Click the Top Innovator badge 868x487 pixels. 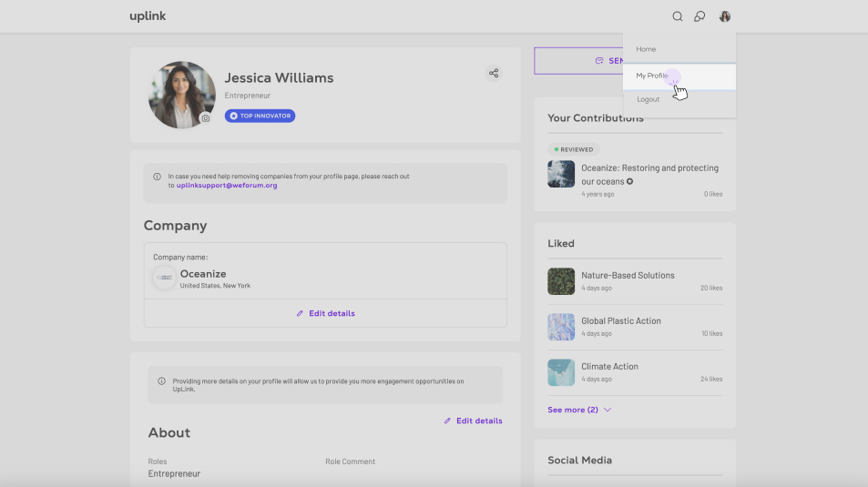coord(260,116)
